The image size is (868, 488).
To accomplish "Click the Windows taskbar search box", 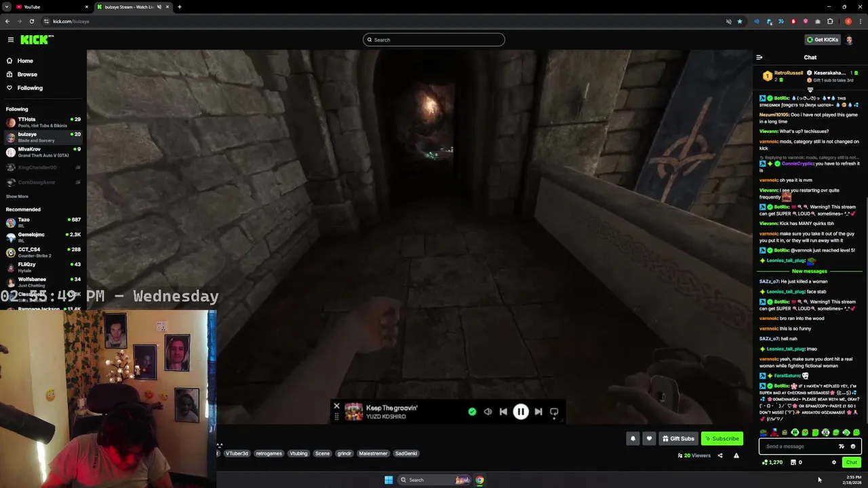I will click(434, 480).
